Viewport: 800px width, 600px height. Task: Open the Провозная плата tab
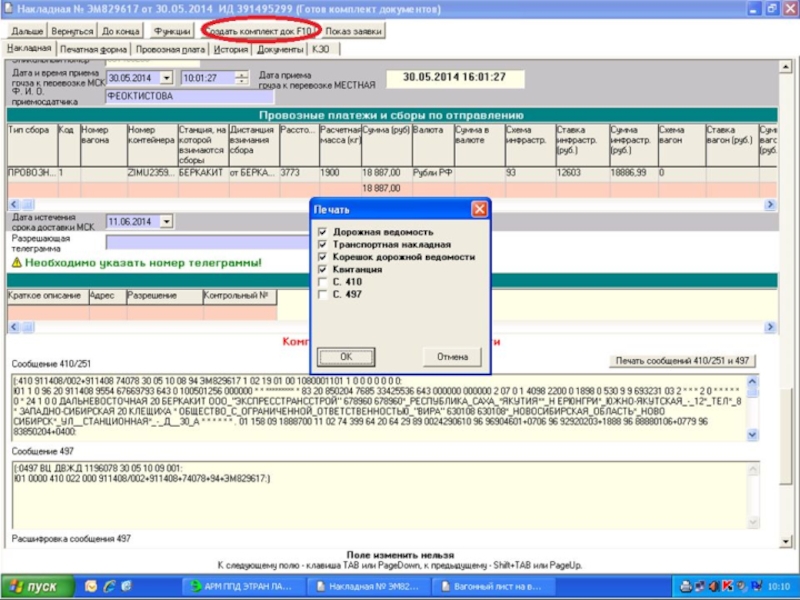(x=170, y=48)
